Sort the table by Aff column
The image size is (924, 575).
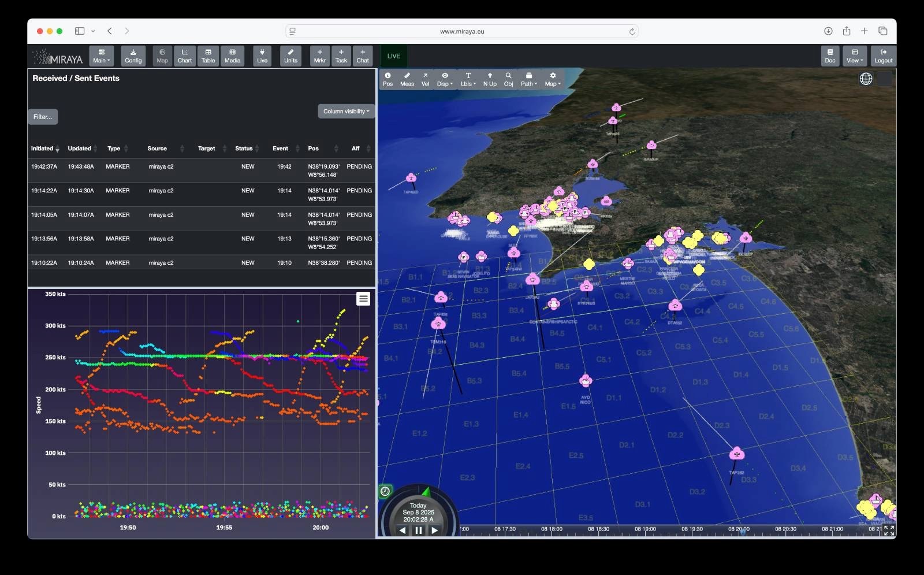coord(360,149)
